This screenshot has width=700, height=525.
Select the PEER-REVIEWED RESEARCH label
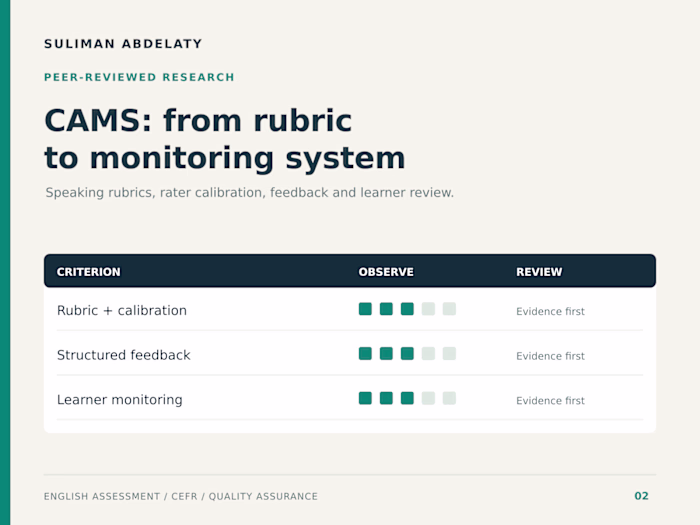139,77
